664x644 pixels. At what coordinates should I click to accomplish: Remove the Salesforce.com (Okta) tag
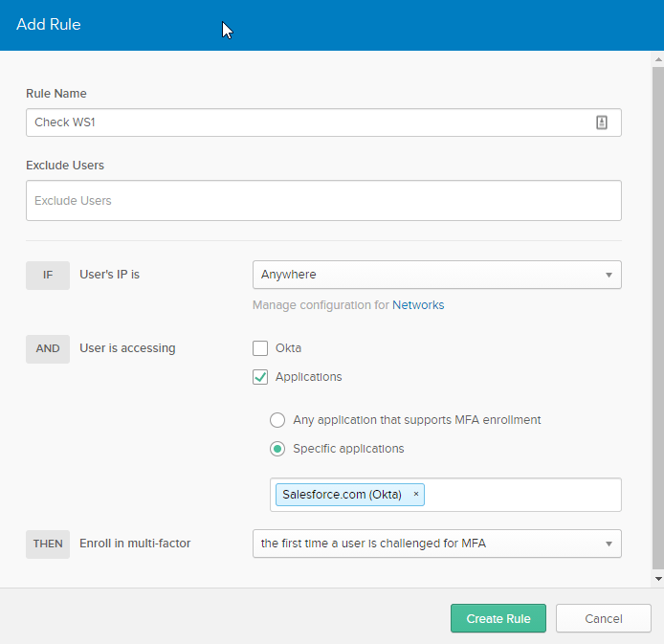[x=415, y=495]
